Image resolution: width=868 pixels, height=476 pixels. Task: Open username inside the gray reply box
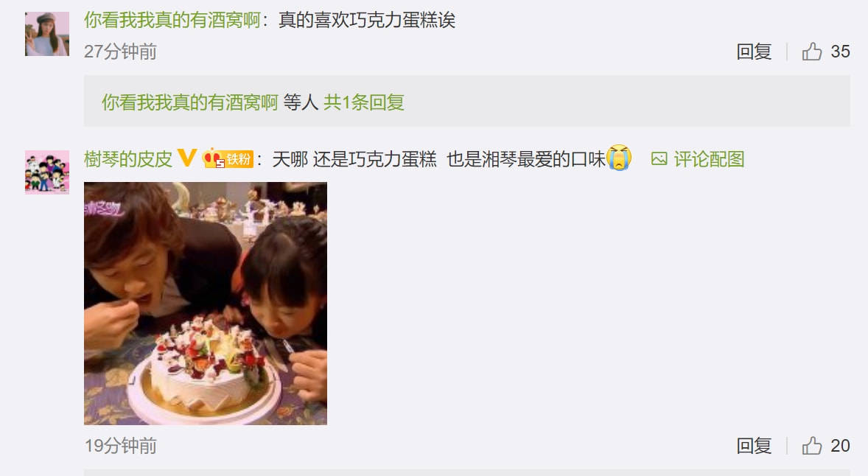point(190,102)
